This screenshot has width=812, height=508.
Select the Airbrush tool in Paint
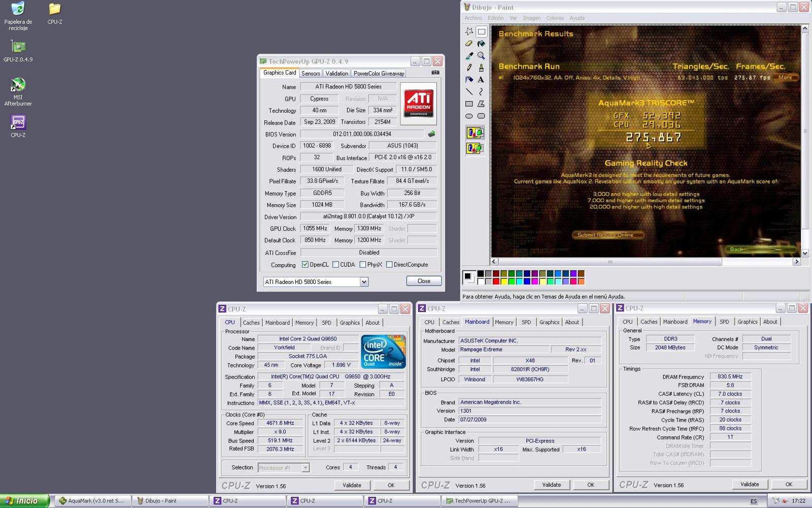(469, 80)
